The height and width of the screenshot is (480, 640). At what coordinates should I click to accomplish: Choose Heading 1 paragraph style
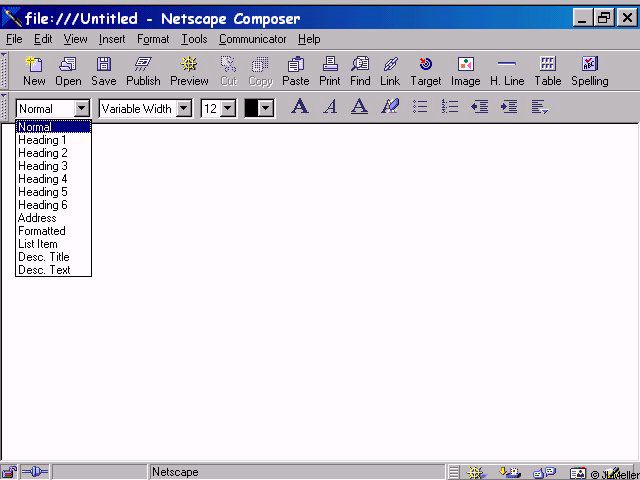click(53, 140)
